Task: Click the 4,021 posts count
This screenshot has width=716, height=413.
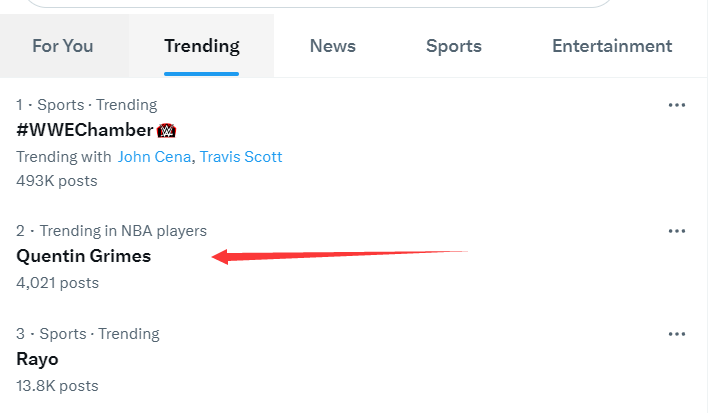Action: click(x=58, y=283)
